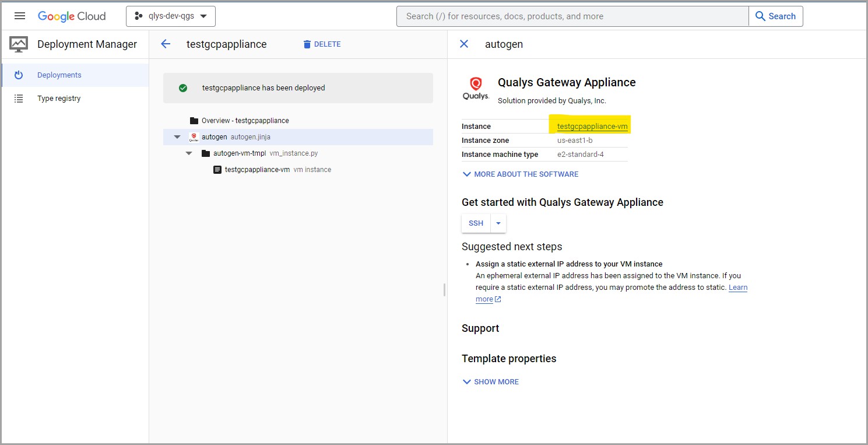
Task: Click the Type registry list icon
Action: (19, 99)
